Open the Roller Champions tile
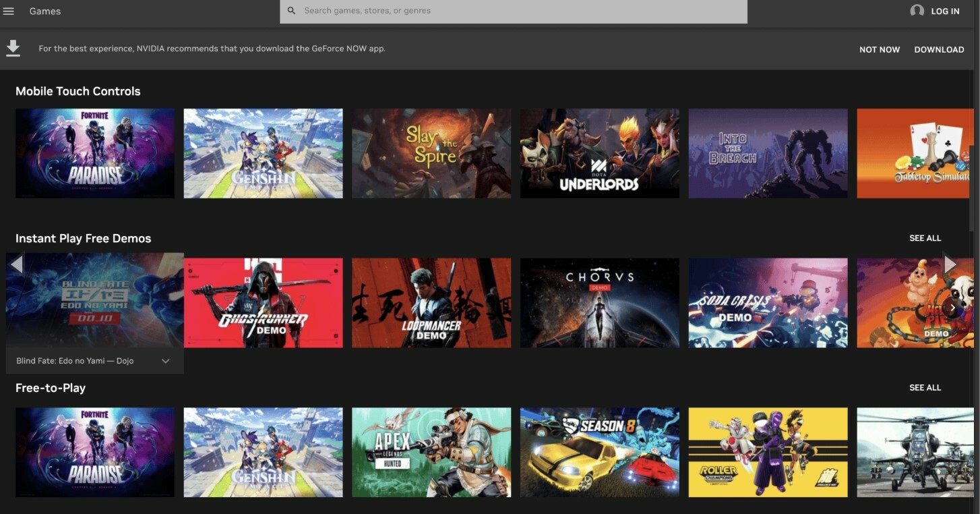This screenshot has width=980, height=514. [x=768, y=452]
